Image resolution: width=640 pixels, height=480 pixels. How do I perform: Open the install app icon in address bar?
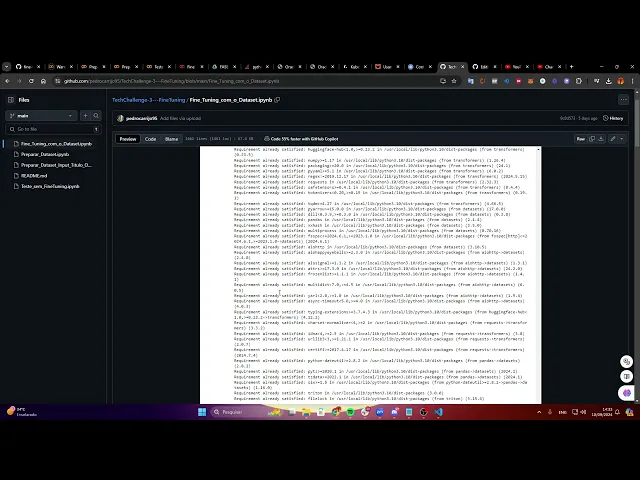[443, 81]
